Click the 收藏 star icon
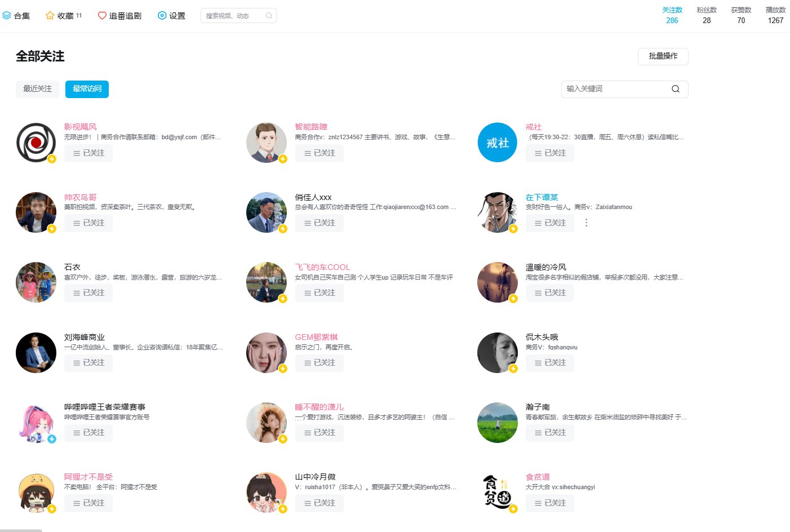Viewport: 790px width, 532px height. (50, 16)
